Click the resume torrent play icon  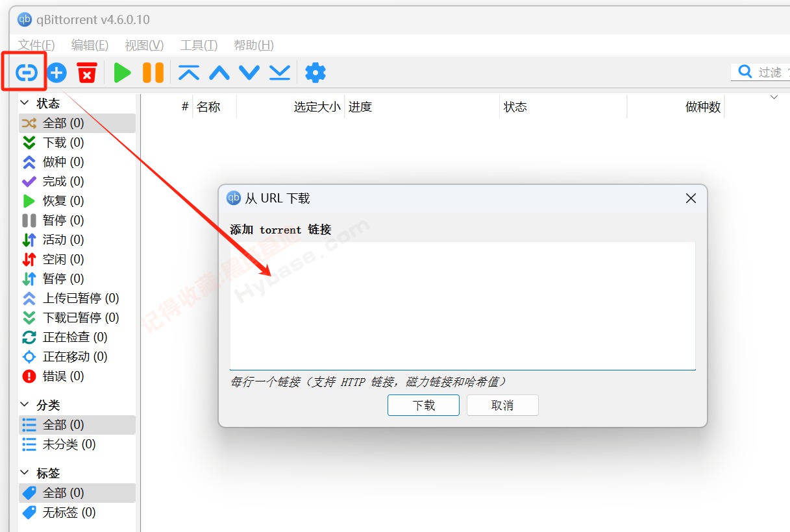pos(122,73)
